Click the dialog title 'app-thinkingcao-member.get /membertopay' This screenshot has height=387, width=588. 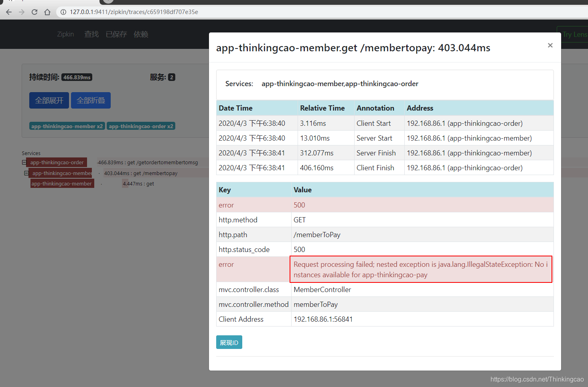[x=353, y=48]
